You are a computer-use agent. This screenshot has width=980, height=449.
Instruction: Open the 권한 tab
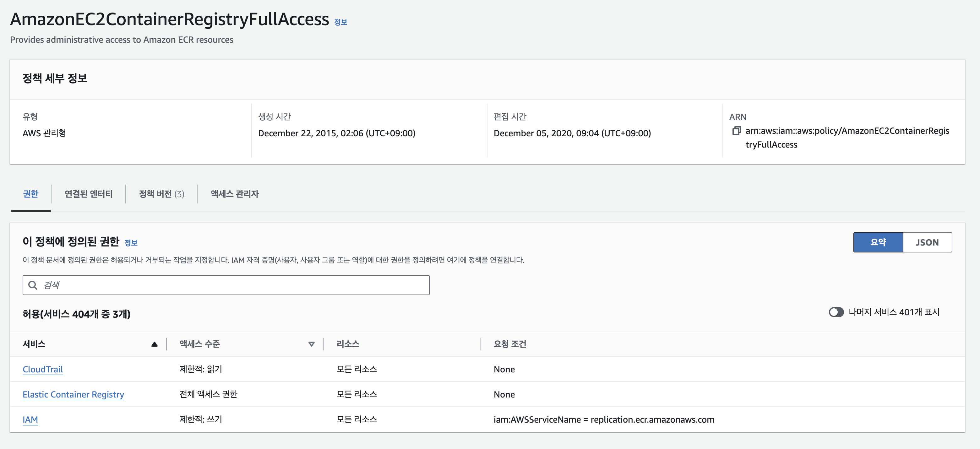tap(31, 194)
